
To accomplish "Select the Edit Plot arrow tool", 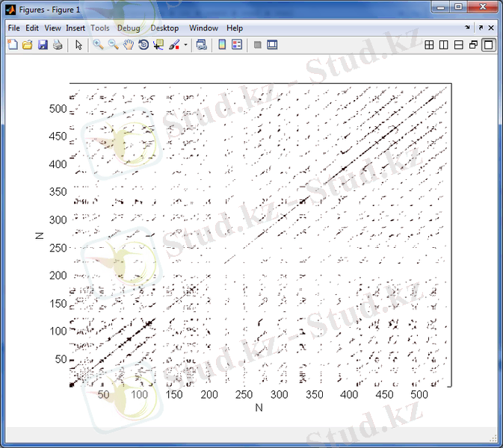I will coord(78,45).
